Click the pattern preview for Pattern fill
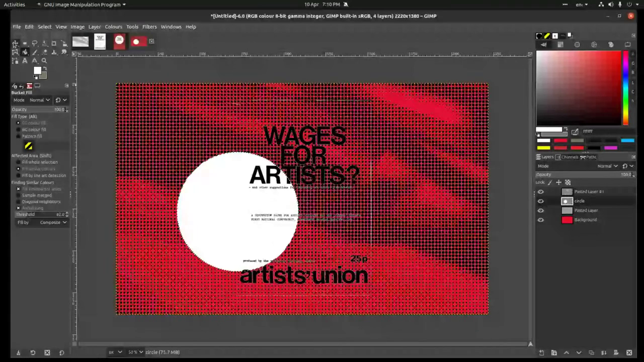 [29, 146]
